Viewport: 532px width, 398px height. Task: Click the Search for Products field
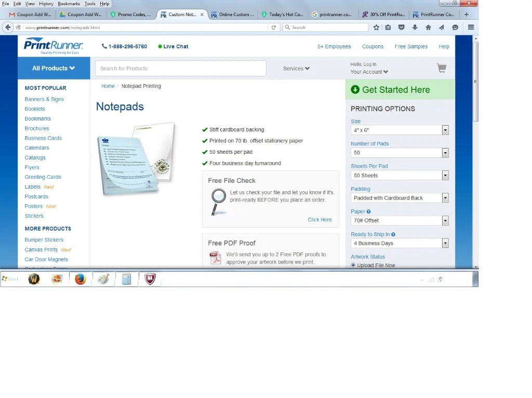pos(181,69)
